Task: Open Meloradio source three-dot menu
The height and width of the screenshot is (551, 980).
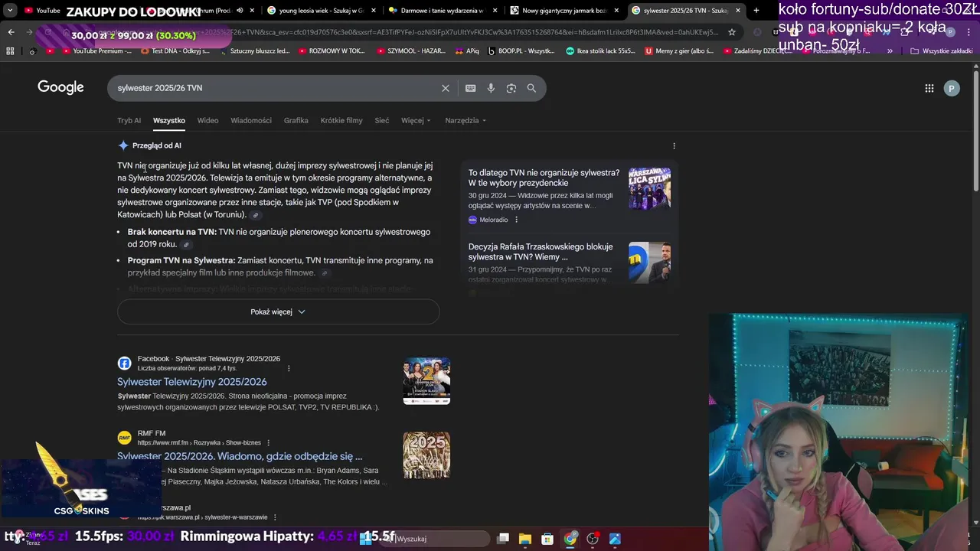Action: pyautogui.click(x=516, y=220)
